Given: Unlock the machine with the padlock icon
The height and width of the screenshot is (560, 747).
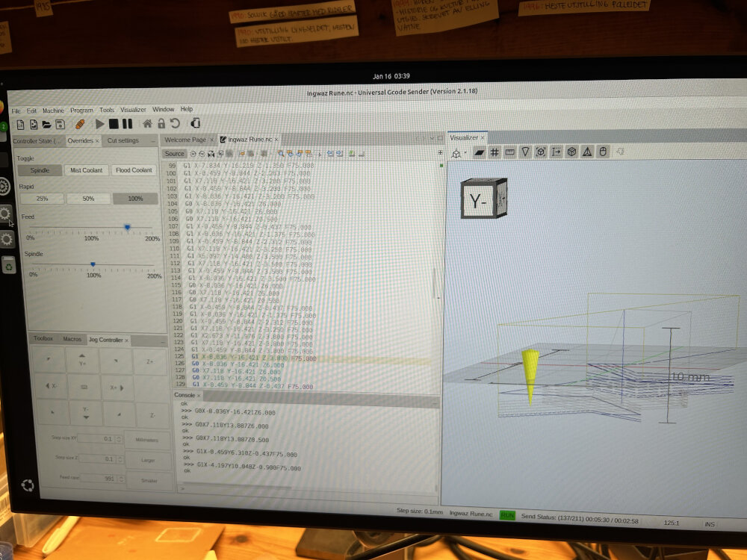Looking at the screenshot, I should point(161,123).
